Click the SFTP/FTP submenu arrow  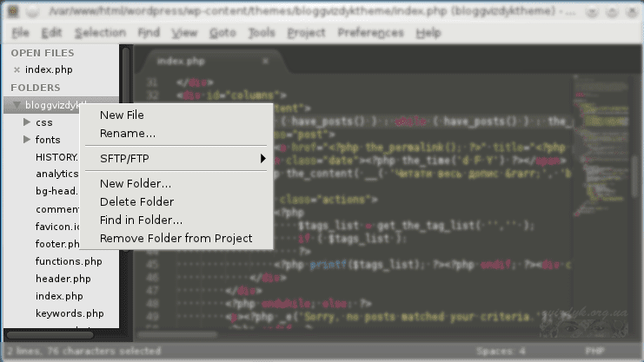[x=262, y=158]
